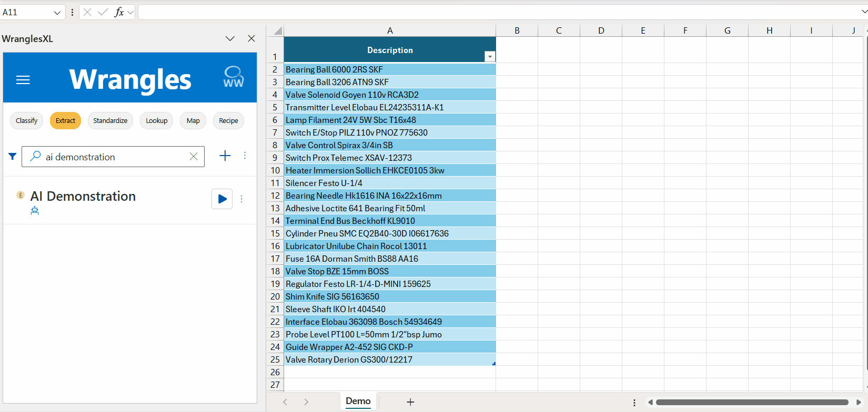Image resolution: width=868 pixels, height=412 pixels.
Task: Click the model icon under AI Demonstration
Action: pyautogui.click(x=35, y=211)
